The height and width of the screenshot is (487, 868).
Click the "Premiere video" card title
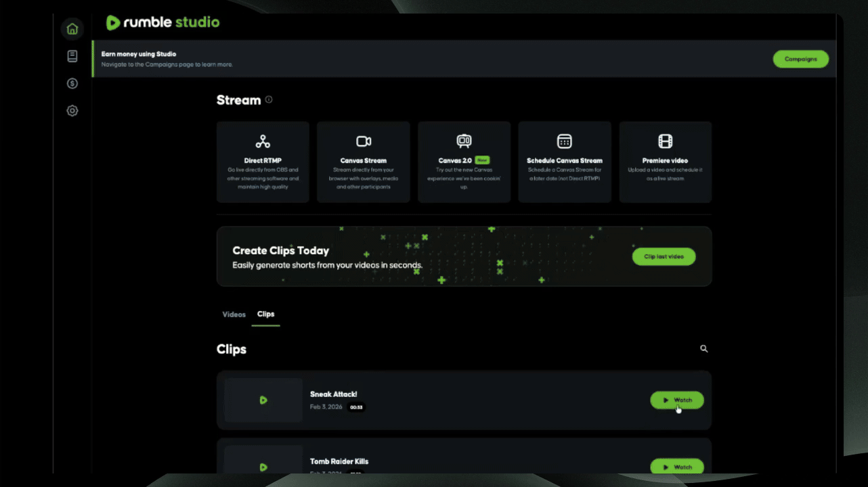coord(665,160)
